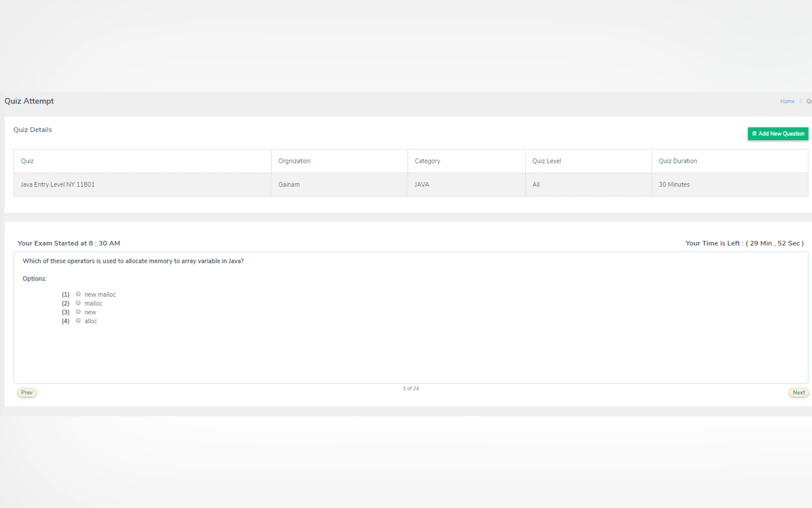Click the Orgnization column header
Screen dimensions: 812x508
point(294,161)
